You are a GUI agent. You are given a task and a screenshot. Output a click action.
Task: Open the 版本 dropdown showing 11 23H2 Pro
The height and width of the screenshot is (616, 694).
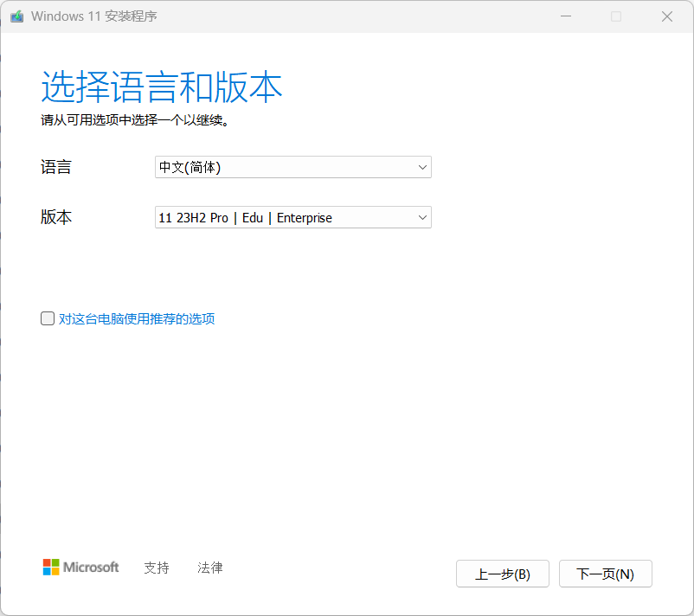293,217
